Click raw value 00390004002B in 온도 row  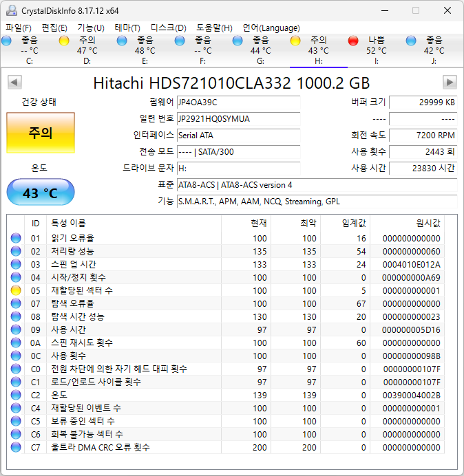click(x=411, y=395)
